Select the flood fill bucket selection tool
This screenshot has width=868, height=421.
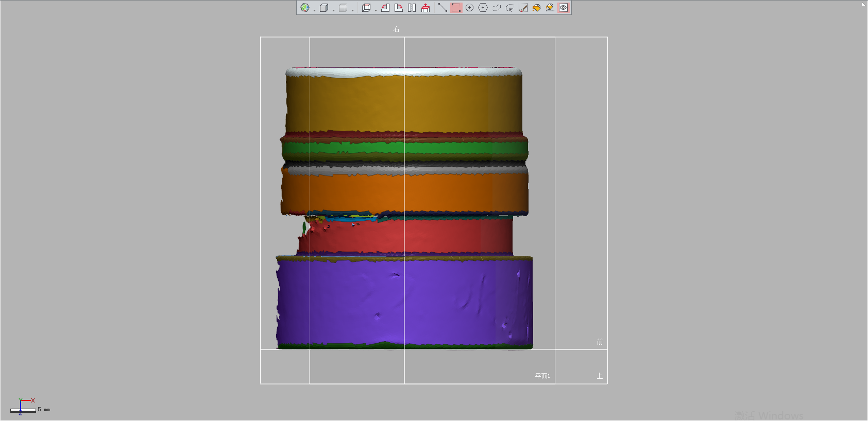(x=536, y=8)
